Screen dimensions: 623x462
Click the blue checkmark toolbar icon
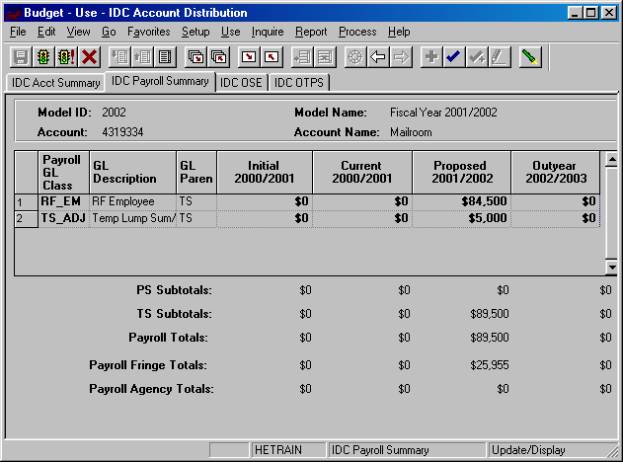[451, 59]
